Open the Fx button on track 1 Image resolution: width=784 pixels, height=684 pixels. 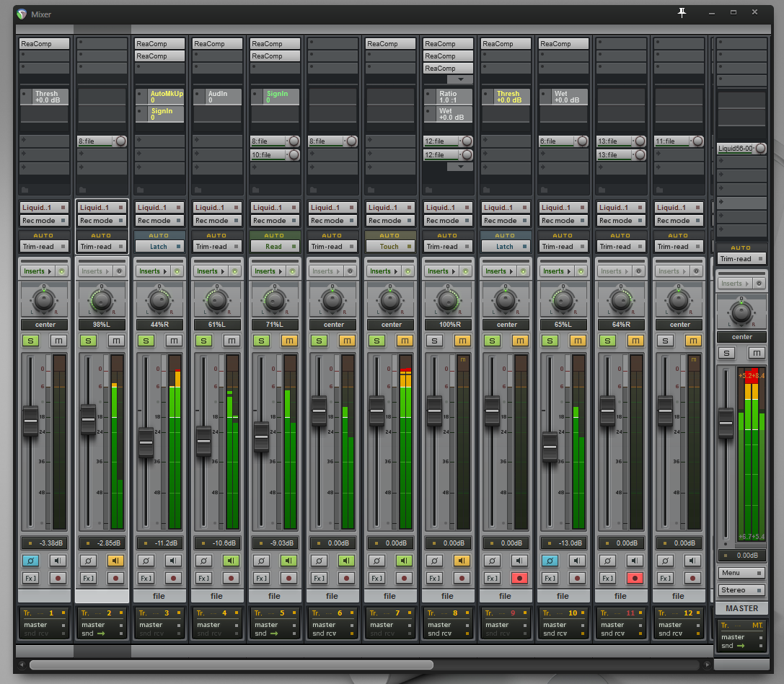[x=30, y=579]
